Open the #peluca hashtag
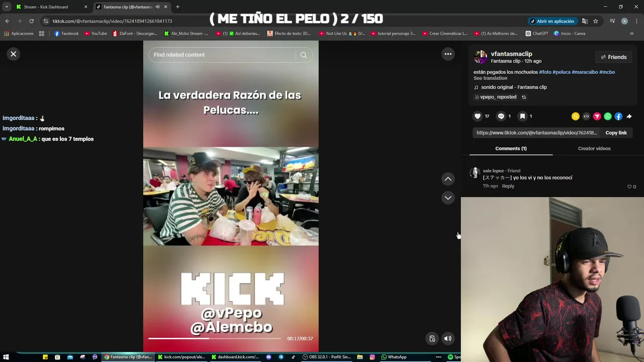 click(x=561, y=72)
